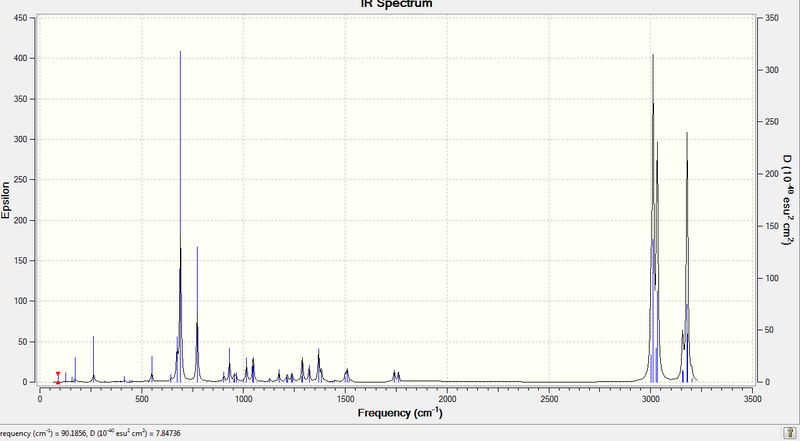The image size is (800, 441).
Task: Pick the tallest blue peak near 690 cm-1
Action: coord(181,216)
